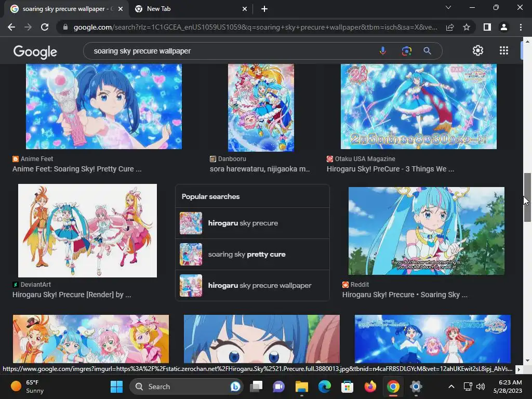Search by image with Google Lens

[x=406, y=51]
